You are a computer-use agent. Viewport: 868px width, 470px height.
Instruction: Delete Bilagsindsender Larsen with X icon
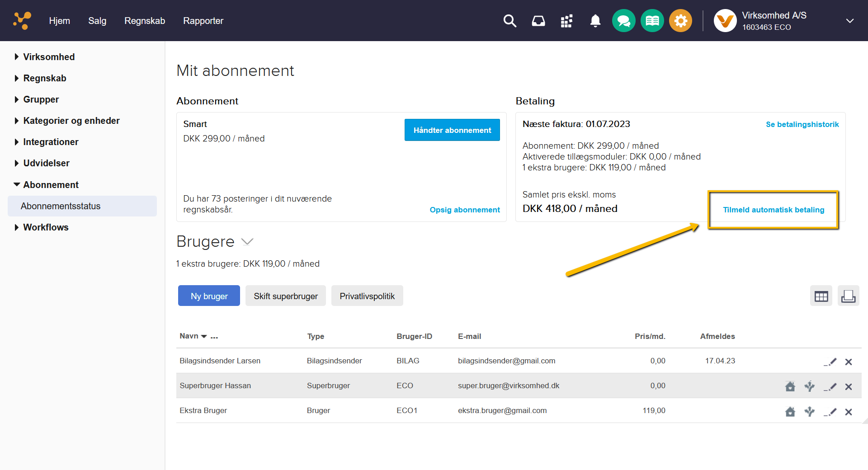pos(849,362)
